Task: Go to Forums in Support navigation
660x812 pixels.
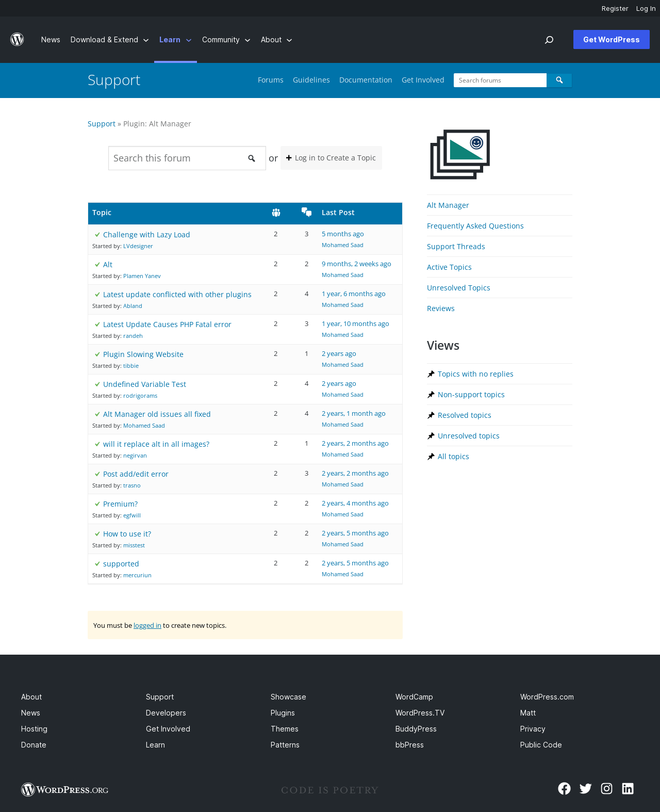Action: coord(271,80)
